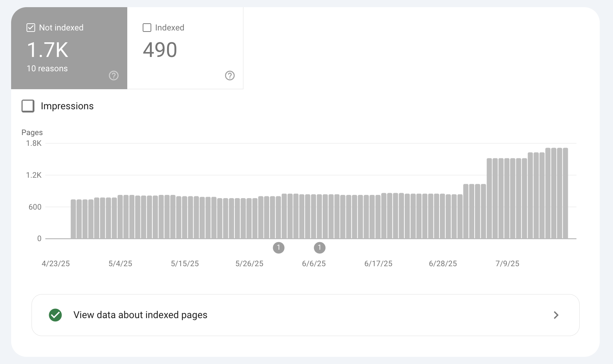613x364 pixels.
Task: Uncheck the Not indexed checkbox
Action: pyautogui.click(x=30, y=27)
